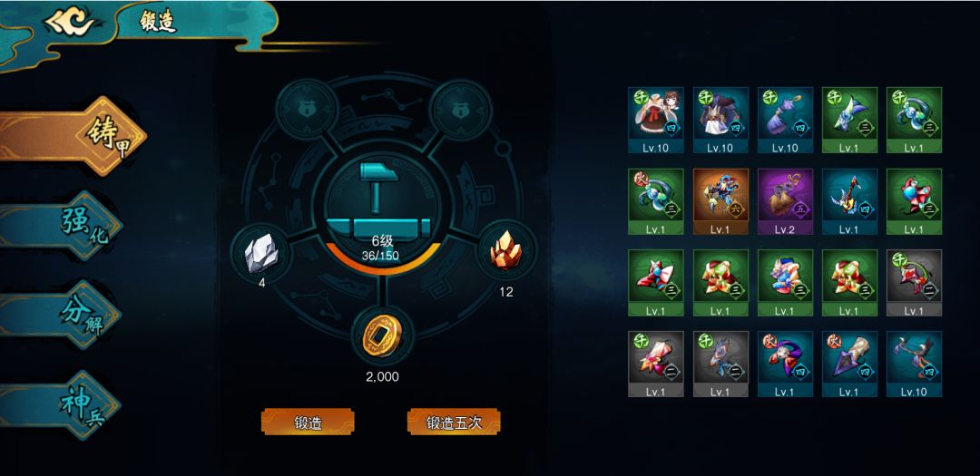The width and height of the screenshot is (980, 476).
Task: Click the 锻造 forge button
Action: click(308, 422)
